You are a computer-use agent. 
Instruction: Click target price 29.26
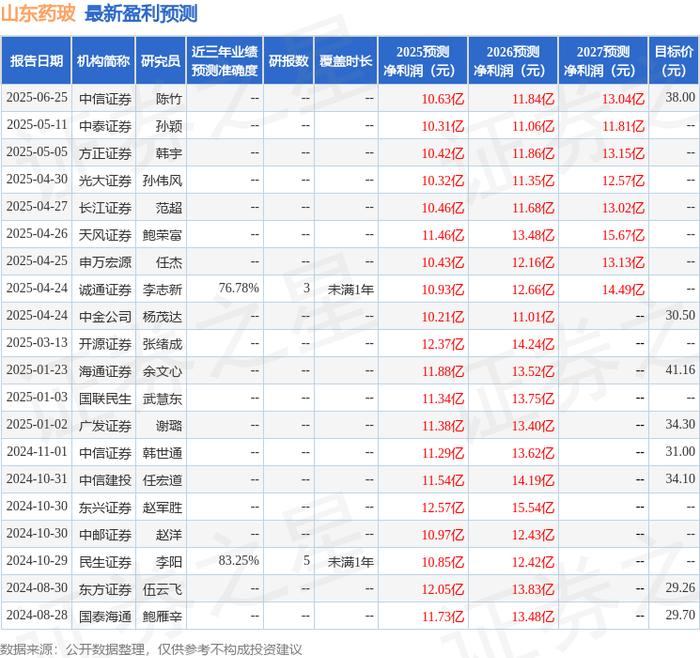tap(680, 587)
